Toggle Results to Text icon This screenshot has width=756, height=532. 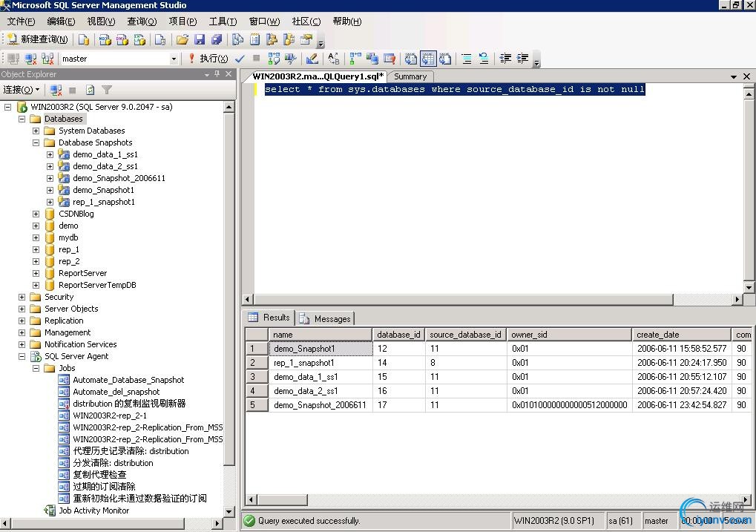pos(410,59)
